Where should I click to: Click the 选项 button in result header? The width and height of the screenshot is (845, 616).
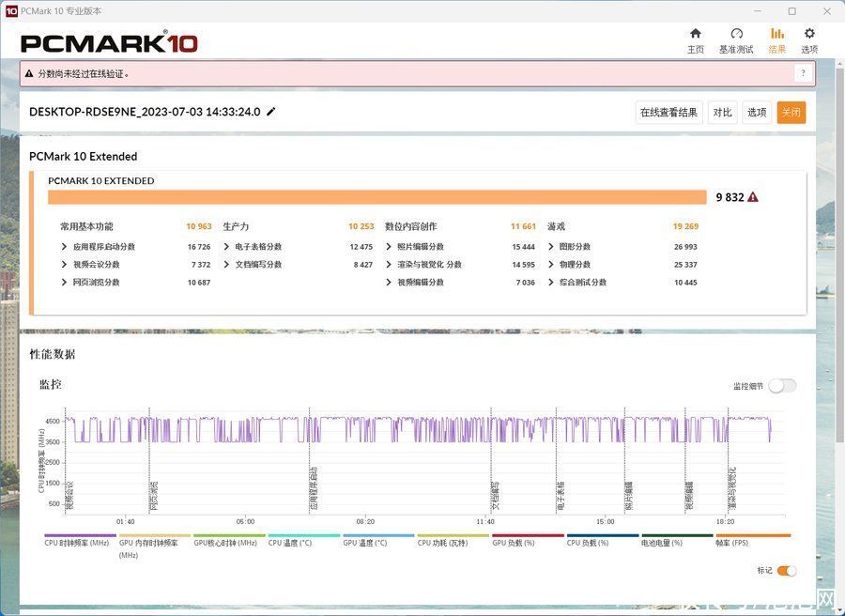(x=757, y=113)
